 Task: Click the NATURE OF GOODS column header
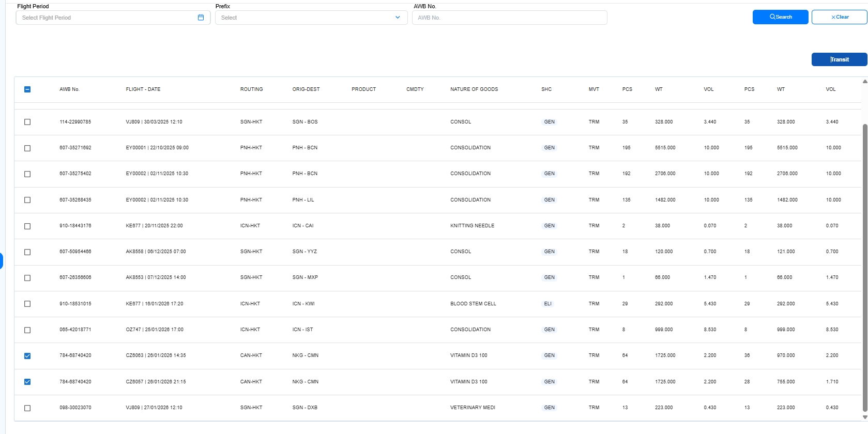click(x=474, y=89)
